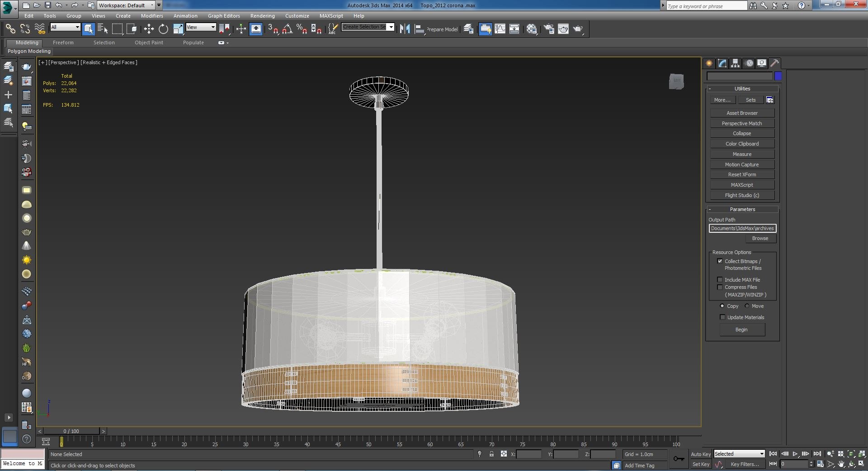Choose the Move radio option
Image resolution: width=868 pixels, height=471 pixels.
point(747,306)
